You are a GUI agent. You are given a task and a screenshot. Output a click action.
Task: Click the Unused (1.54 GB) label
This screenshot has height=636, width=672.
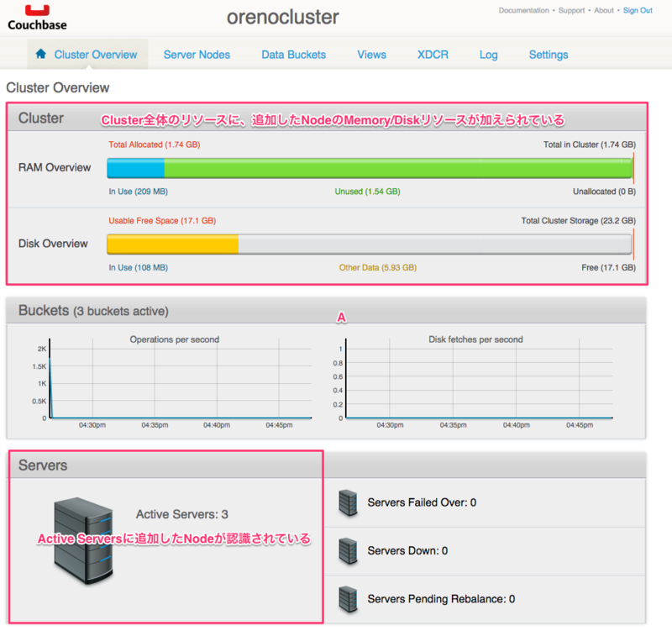click(x=367, y=192)
